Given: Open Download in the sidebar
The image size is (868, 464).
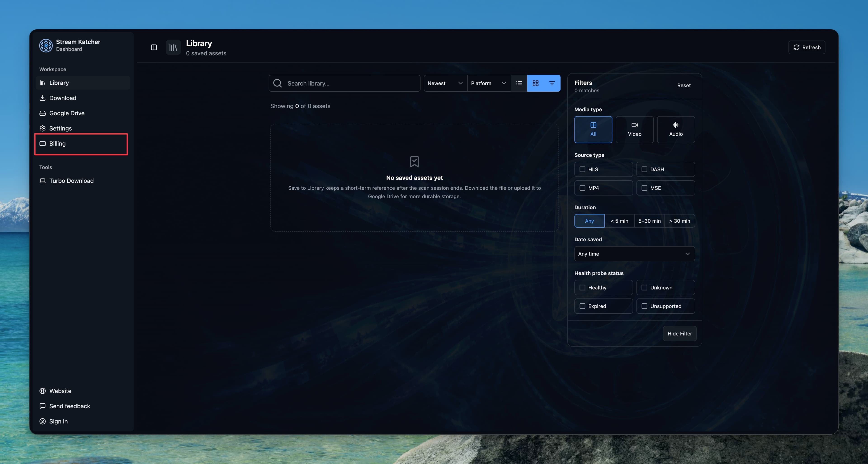Looking at the screenshot, I should point(83,98).
